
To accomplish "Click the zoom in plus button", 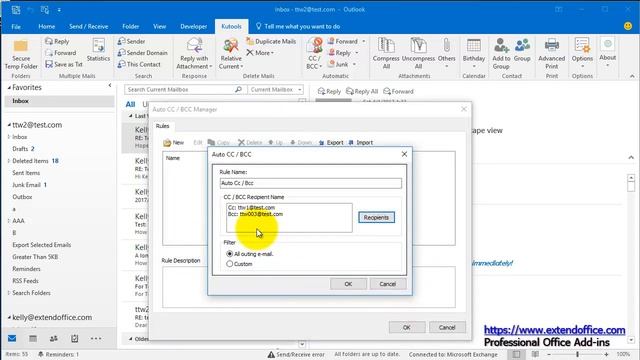I will [x=606, y=354].
